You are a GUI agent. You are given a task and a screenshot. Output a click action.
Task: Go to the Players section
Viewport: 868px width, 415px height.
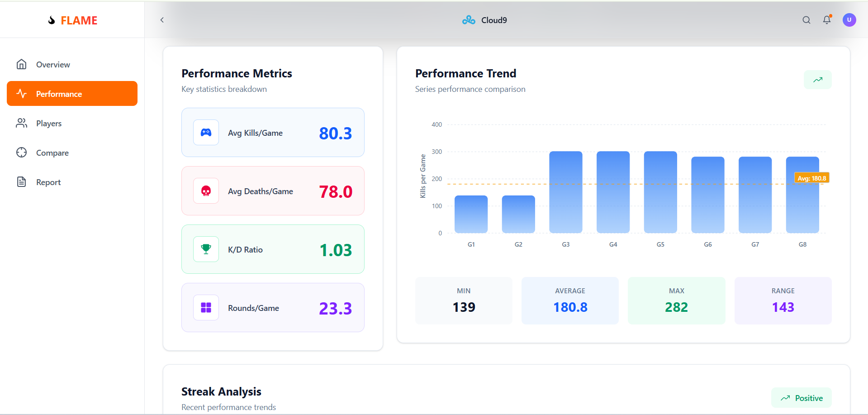click(72, 123)
